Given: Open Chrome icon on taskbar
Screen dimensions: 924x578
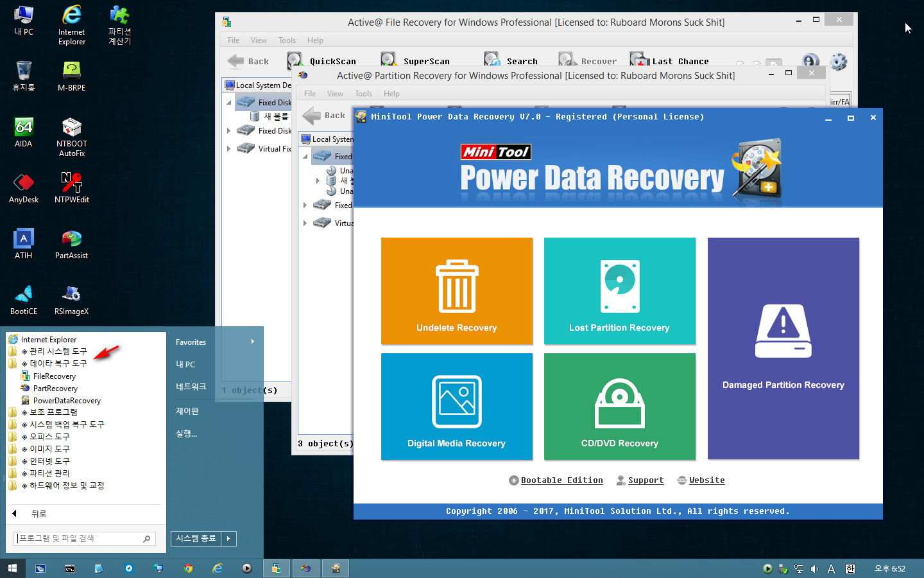Looking at the screenshot, I should click(188, 568).
